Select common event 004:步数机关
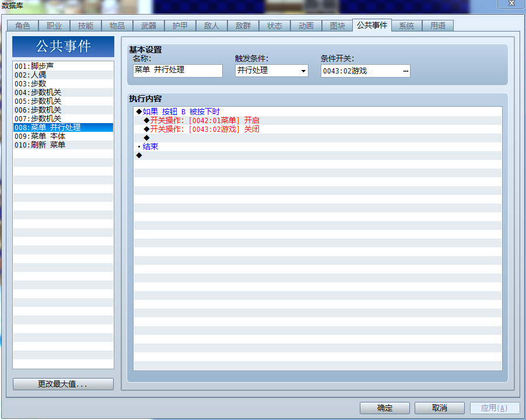526x420 pixels. (x=63, y=92)
